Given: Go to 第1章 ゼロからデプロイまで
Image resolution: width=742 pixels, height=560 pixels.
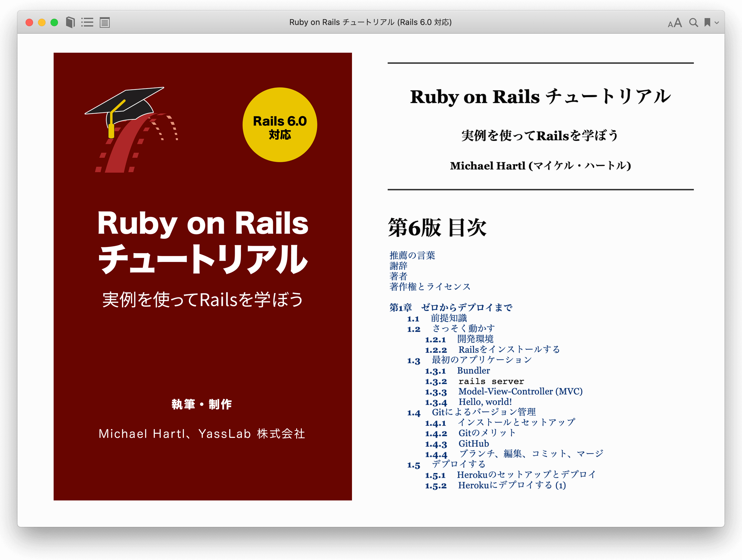Looking at the screenshot, I should tap(451, 307).
